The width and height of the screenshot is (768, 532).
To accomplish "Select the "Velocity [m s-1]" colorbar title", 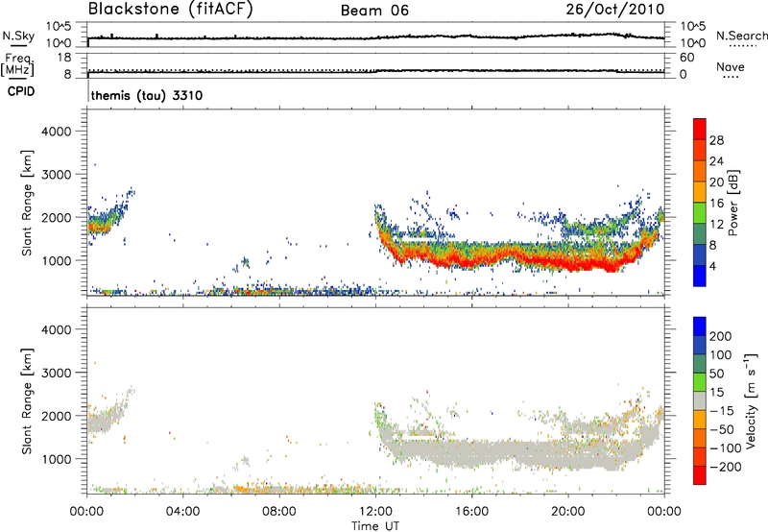I will (x=751, y=400).
